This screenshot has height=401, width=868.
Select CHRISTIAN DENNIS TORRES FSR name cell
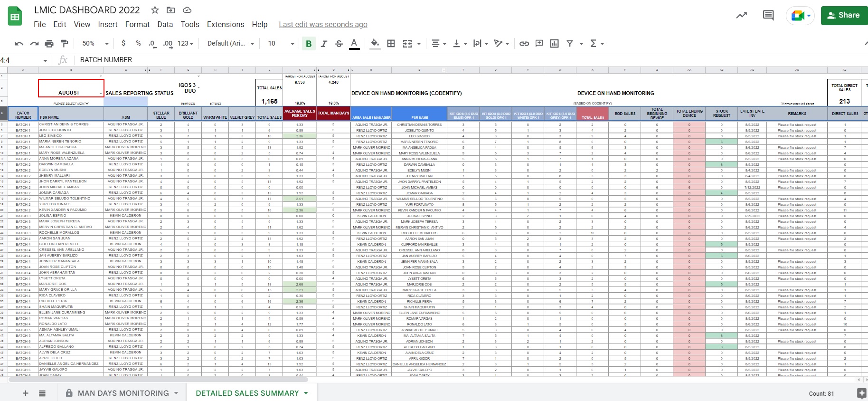point(71,124)
